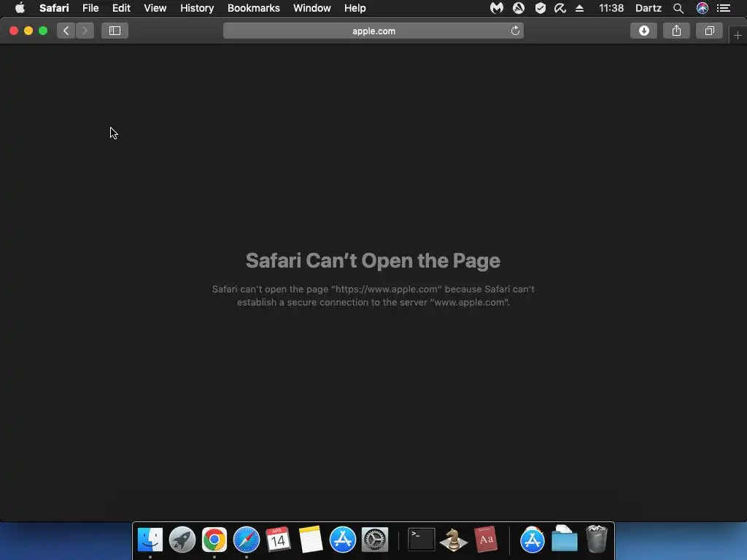This screenshot has height=560, width=747.
Task: Close the Safari window with red button
Action: tap(14, 31)
